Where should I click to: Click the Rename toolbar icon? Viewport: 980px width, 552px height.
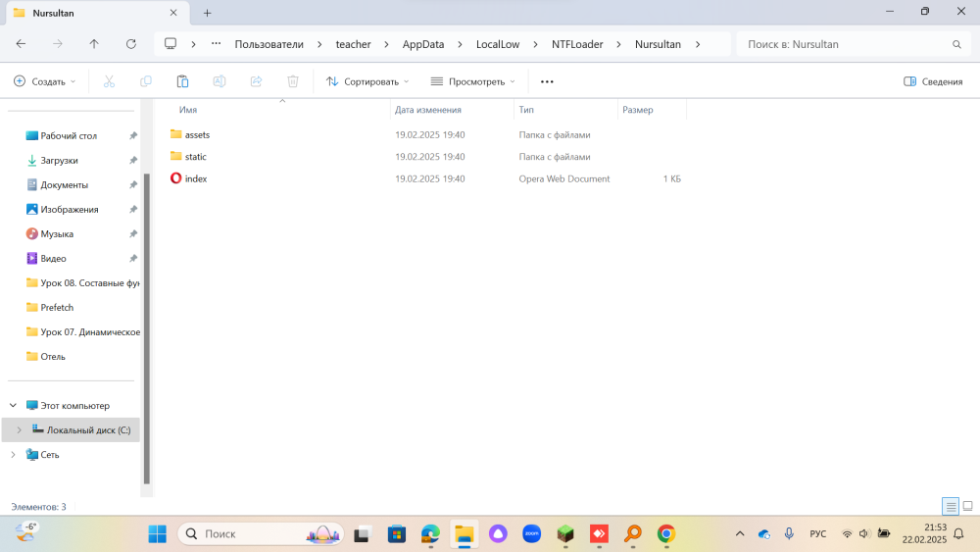pos(220,81)
